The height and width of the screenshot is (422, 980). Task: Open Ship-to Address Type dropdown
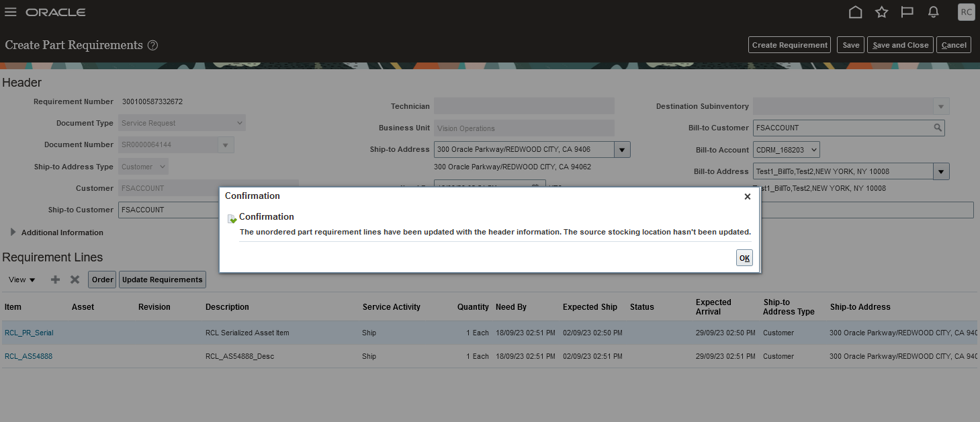click(144, 167)
